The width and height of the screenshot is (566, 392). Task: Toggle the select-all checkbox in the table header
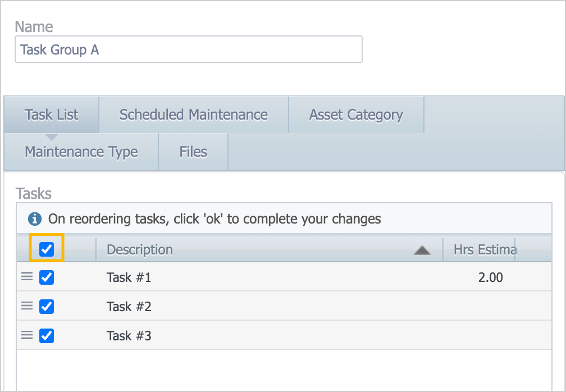click(x=47, y=249)
